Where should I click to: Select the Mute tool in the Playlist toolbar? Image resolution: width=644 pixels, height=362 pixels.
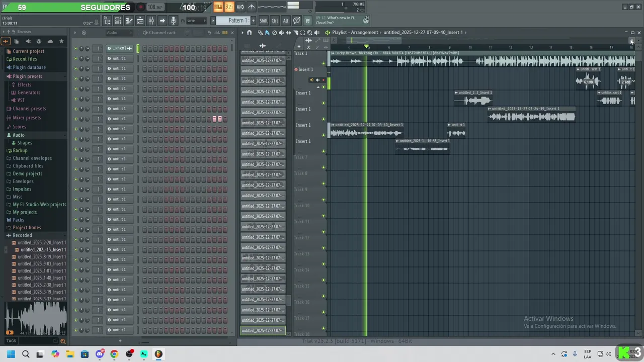[281, 32]
